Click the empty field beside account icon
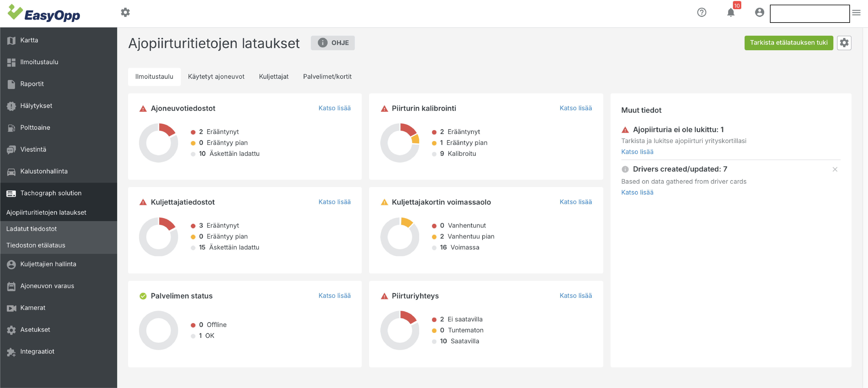The image size is (868, 388). (809, 14)
